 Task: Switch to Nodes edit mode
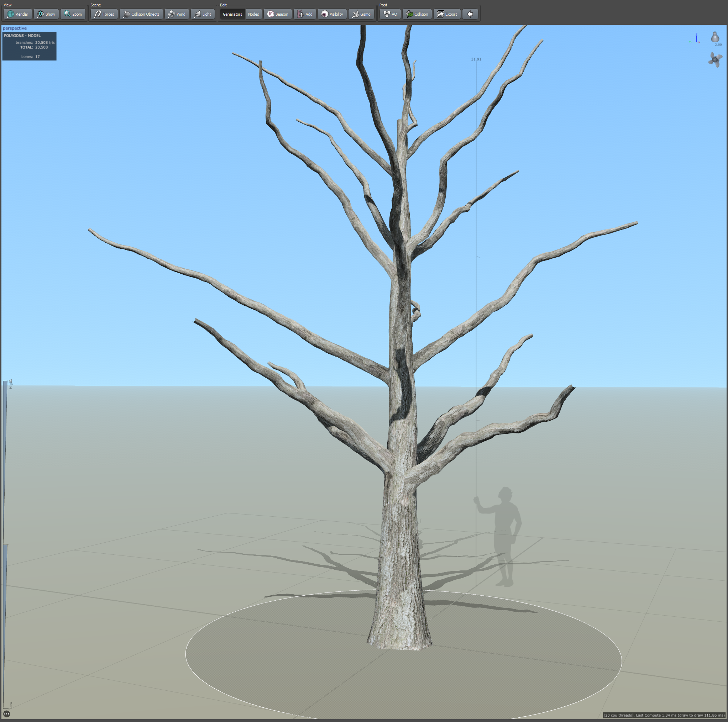point(253,14)
